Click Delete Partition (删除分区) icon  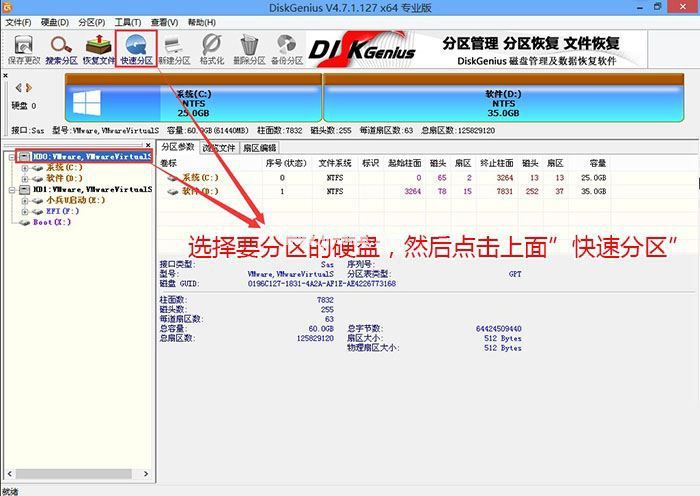click(249, 50)
